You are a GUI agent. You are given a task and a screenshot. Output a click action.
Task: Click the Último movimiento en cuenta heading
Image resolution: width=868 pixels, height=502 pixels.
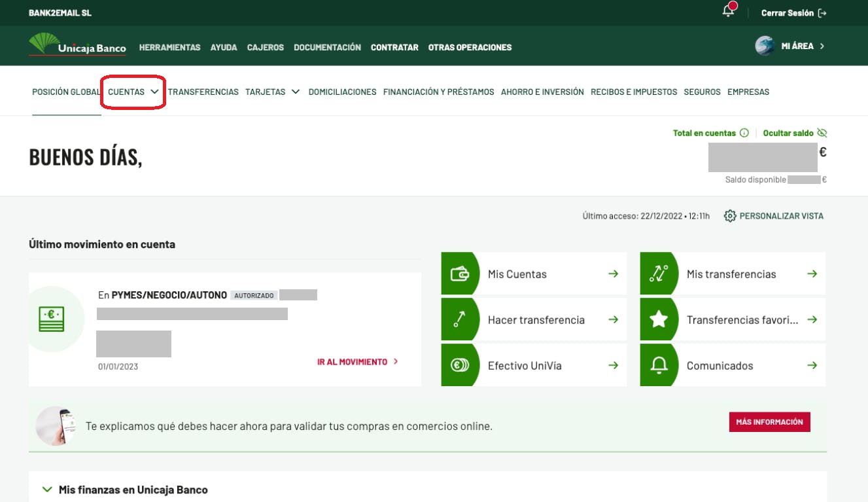(x=102, y=244)
